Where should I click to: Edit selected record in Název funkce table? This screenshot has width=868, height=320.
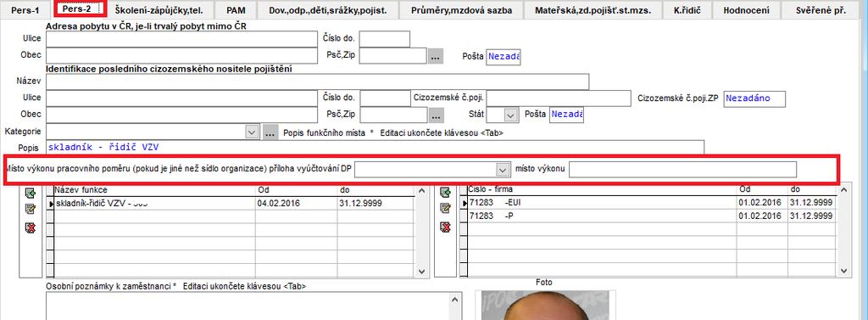click(x=31, y=209)
